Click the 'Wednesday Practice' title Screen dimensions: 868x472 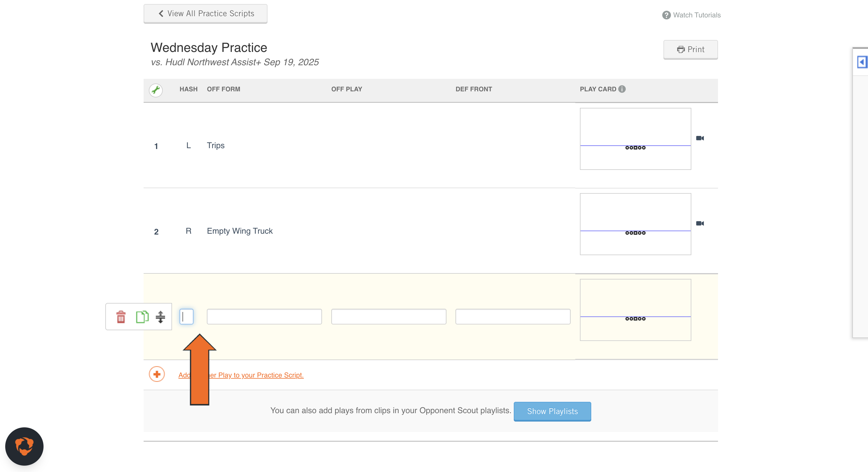[x=209, y=48]
